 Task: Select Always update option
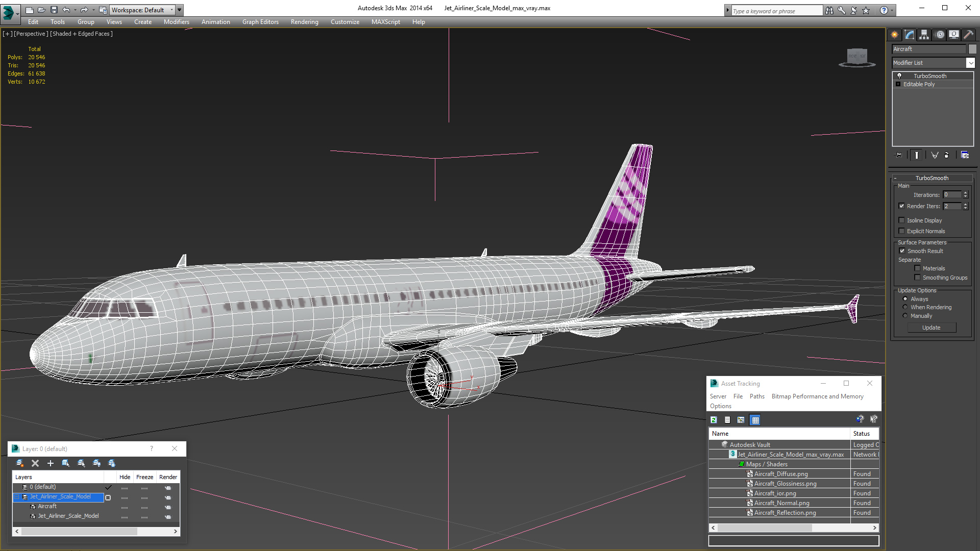coord(905,299)
